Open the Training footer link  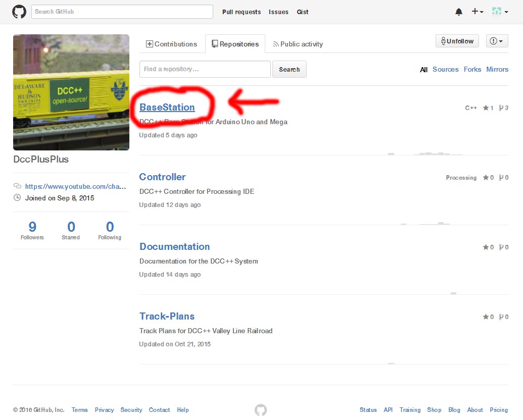tap(410, 410)
